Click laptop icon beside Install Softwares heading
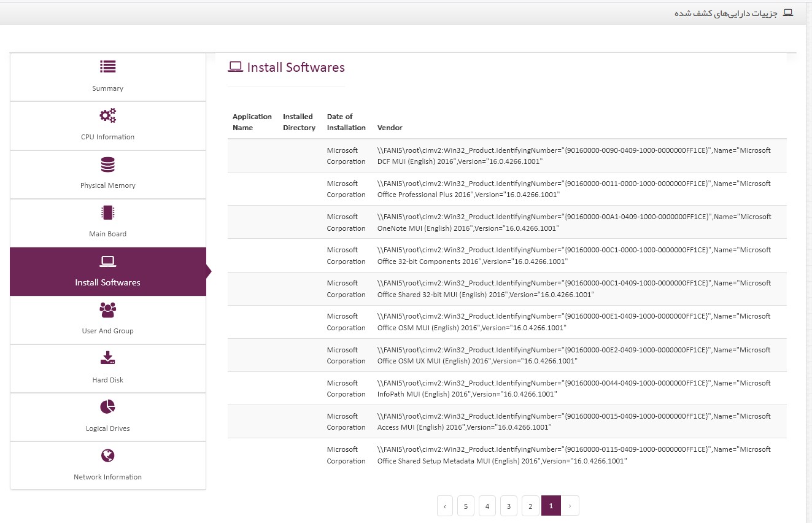The width and height of the screenshot is (812, 523). [x=235, y=68]
